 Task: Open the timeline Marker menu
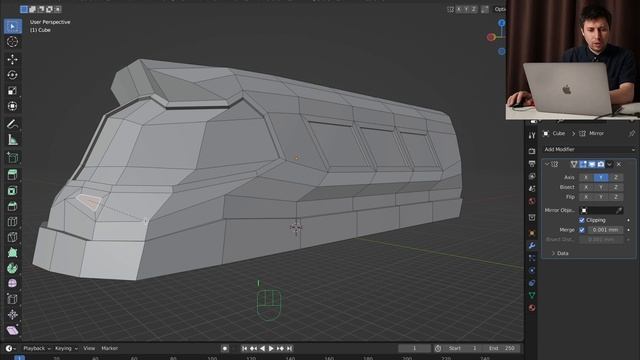point(109,349)
